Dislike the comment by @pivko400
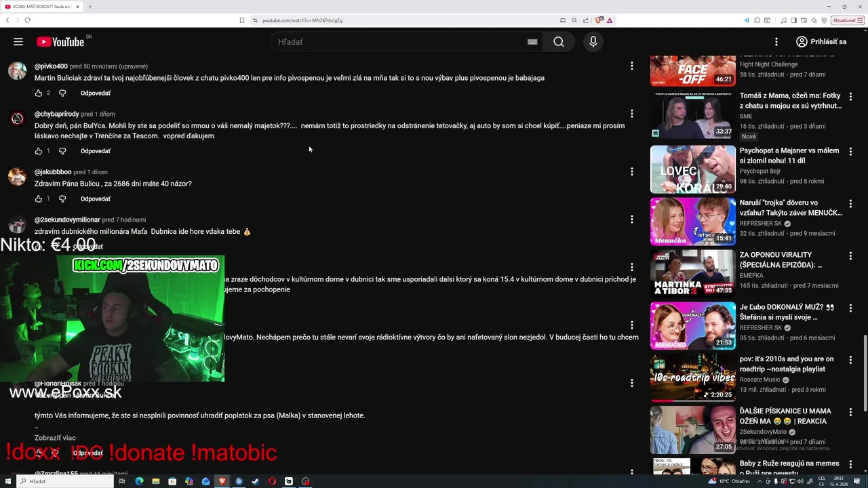 [62, 93]
